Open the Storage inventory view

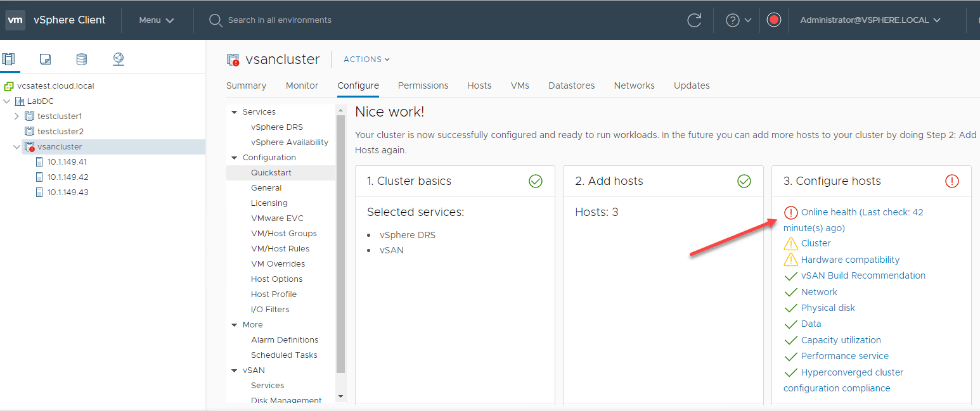tap(81, 59)
